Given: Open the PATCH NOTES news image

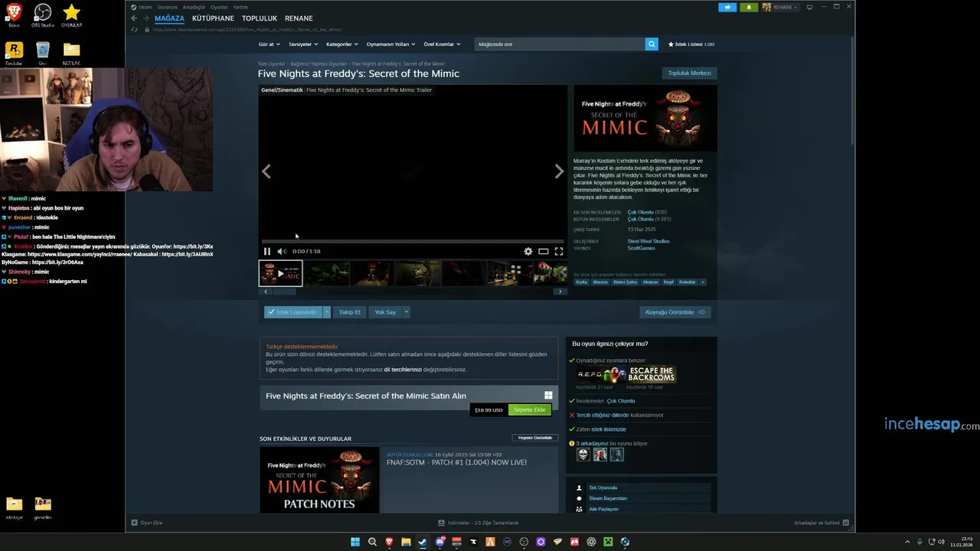Looking at the screenshot, I should tap(319, 480).
